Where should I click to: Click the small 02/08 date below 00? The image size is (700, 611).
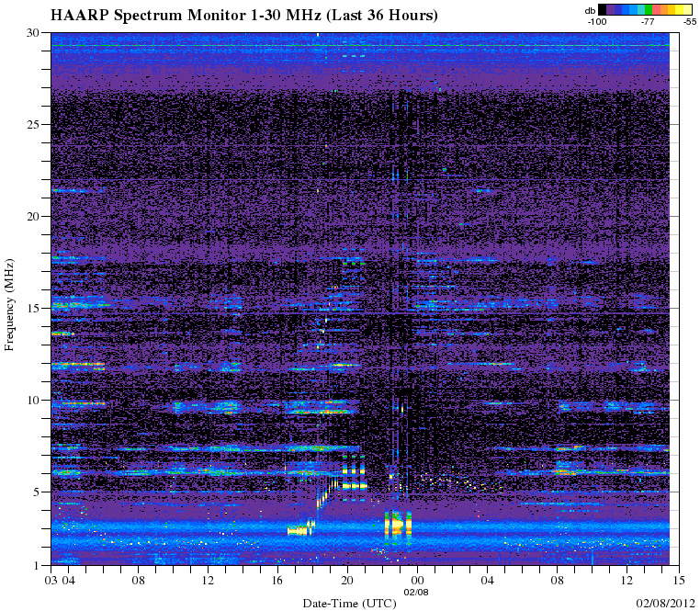coord(416,593)
